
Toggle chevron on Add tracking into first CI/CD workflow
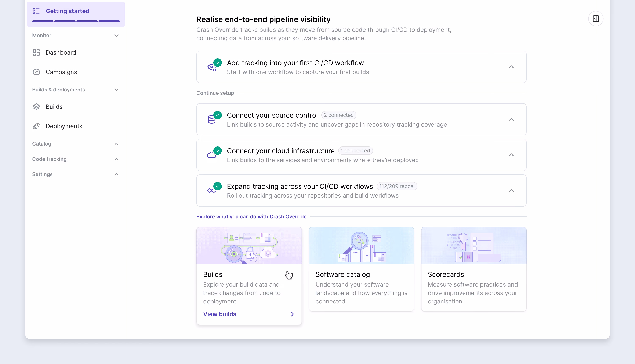pyautogui.click(x=511, y=67)
